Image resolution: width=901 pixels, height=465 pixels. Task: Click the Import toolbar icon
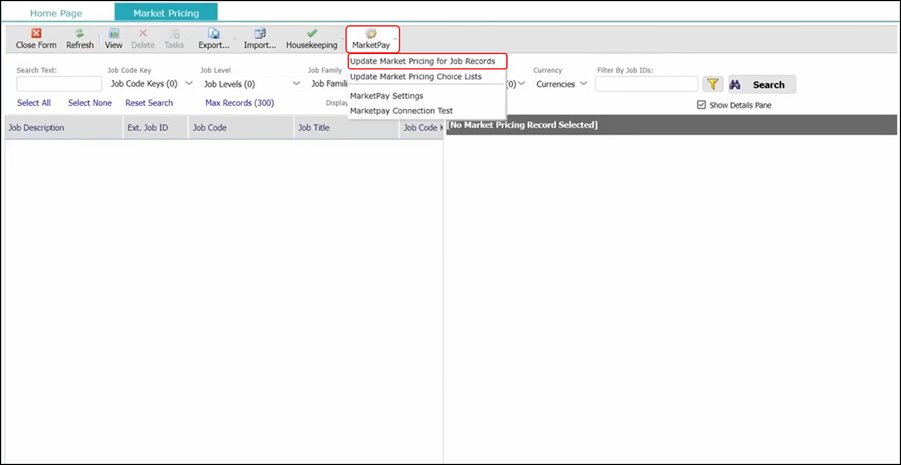pos(260,33)
